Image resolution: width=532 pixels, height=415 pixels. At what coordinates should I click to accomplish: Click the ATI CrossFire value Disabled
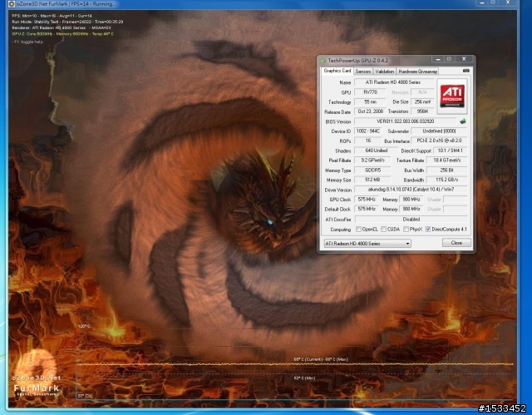click(x=411, y=220)
